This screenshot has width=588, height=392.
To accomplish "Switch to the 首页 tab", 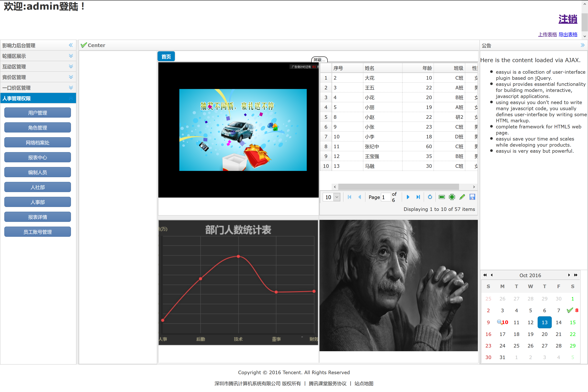I will (x=166, y=56).
